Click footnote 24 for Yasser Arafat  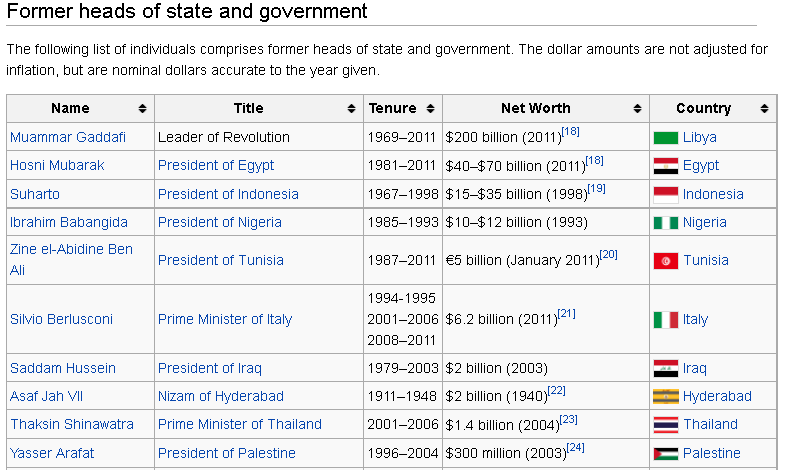click(x=574, y=447)
